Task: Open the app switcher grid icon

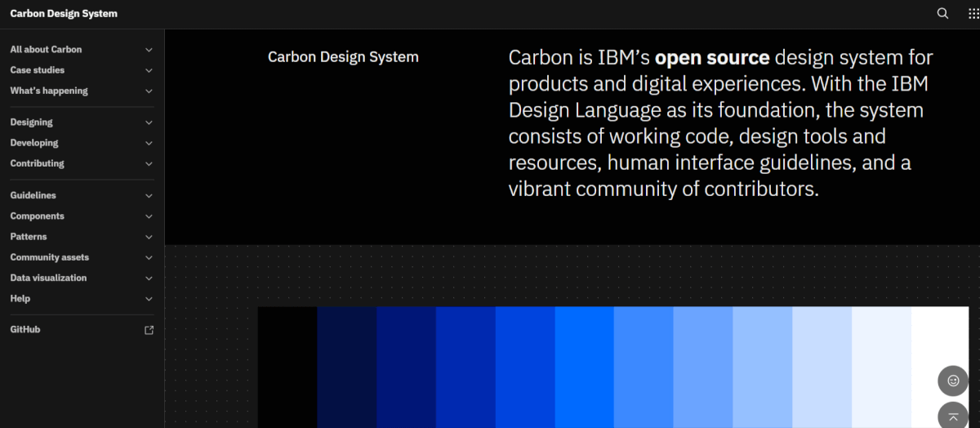Action: [973, 13]
